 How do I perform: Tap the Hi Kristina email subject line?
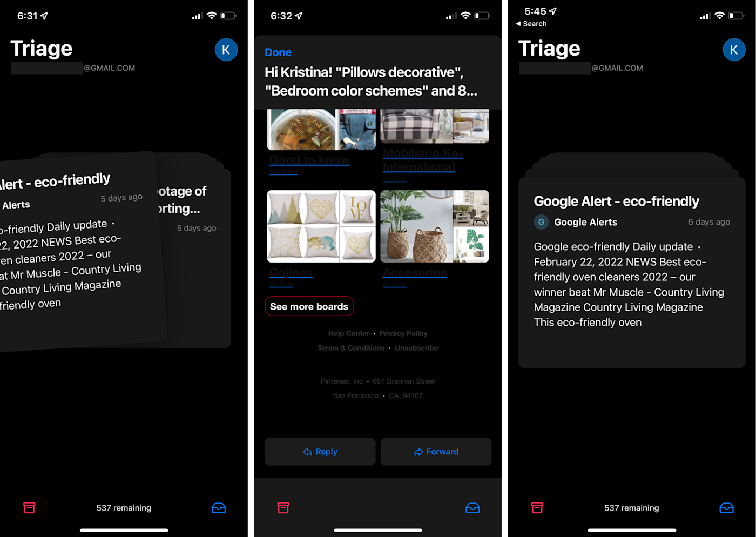(371, 82)
